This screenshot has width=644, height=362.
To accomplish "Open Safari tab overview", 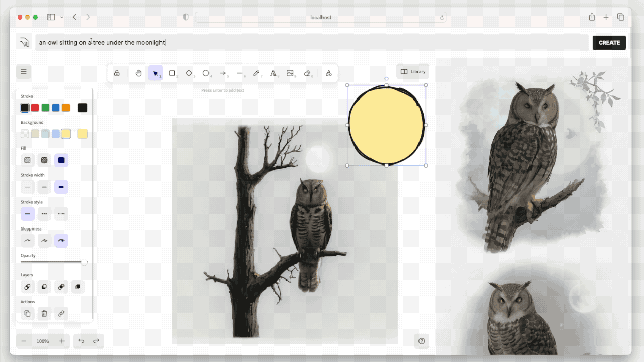I will point(621,17).
